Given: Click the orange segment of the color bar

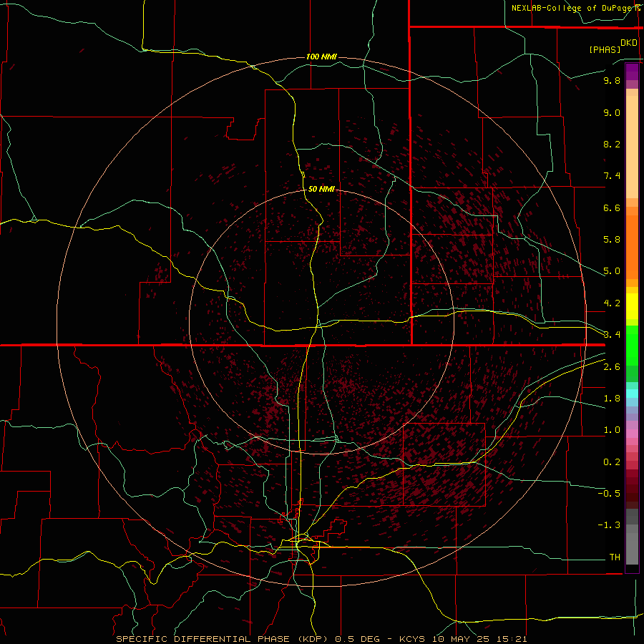Looking at the screenshot, I should pyautogui.click(x=632, y=246).
